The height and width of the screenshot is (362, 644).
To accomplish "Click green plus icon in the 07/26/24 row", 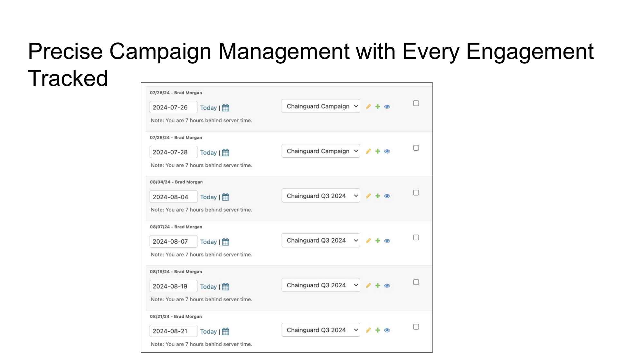I will coord(378,107).
